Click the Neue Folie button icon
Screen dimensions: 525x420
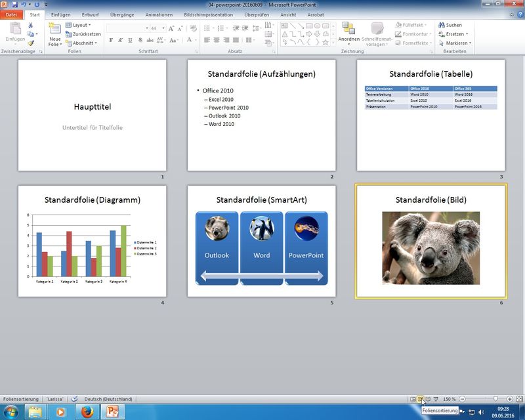coord(55,28)
